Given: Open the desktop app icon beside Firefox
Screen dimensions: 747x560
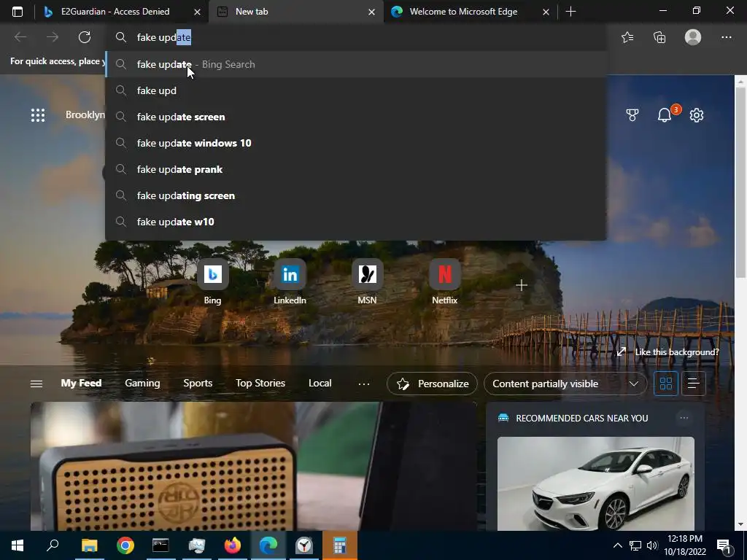Looking at the screenshot, I should [x=196, y=545].
